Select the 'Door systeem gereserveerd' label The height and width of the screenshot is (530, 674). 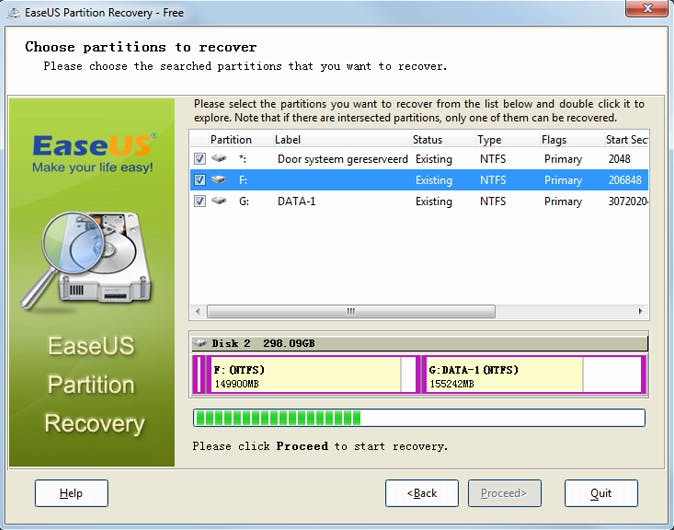(342, 159)
